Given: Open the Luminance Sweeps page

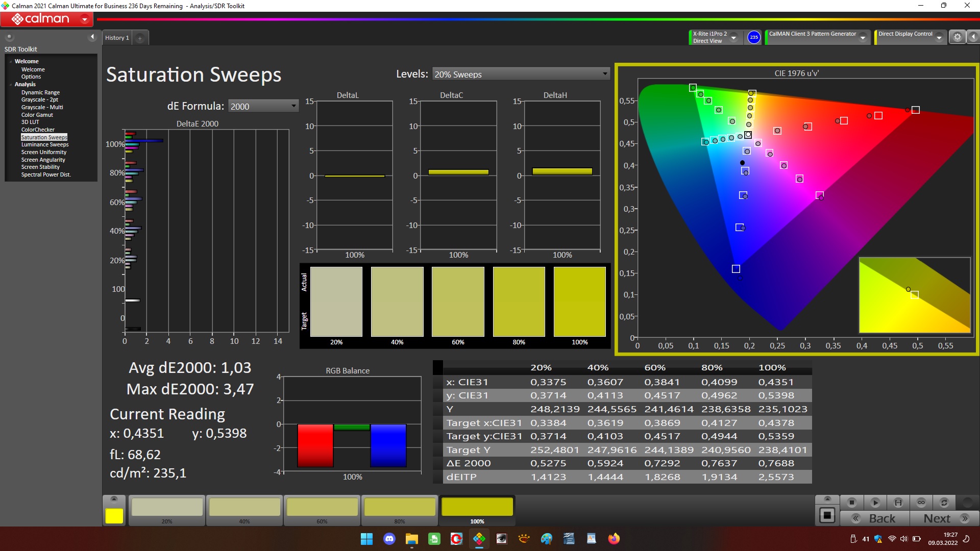Looking at the screenshot, I should [44, 144].
